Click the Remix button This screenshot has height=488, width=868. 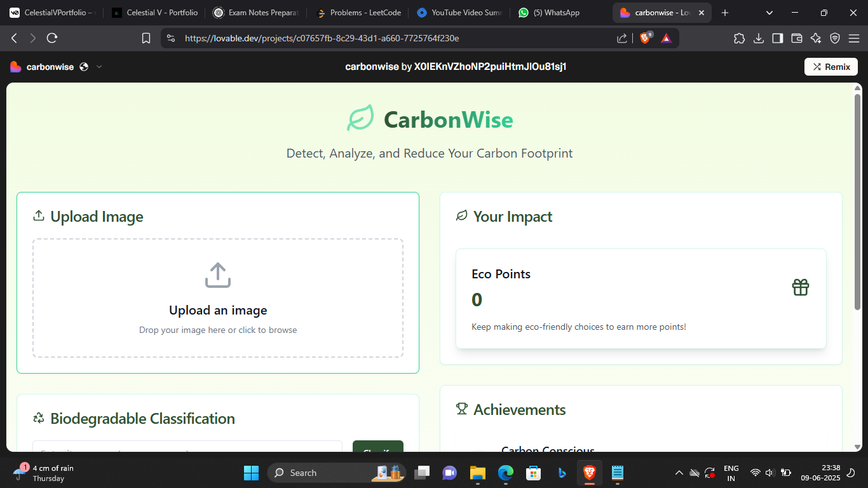point(831,66)
